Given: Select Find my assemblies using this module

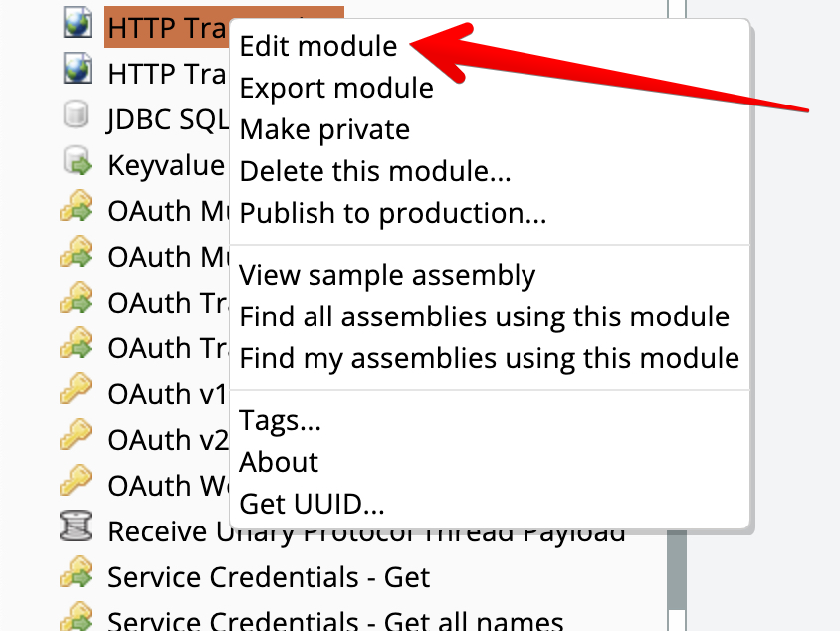Looking at the screenshot, I should tap(489, 357).
